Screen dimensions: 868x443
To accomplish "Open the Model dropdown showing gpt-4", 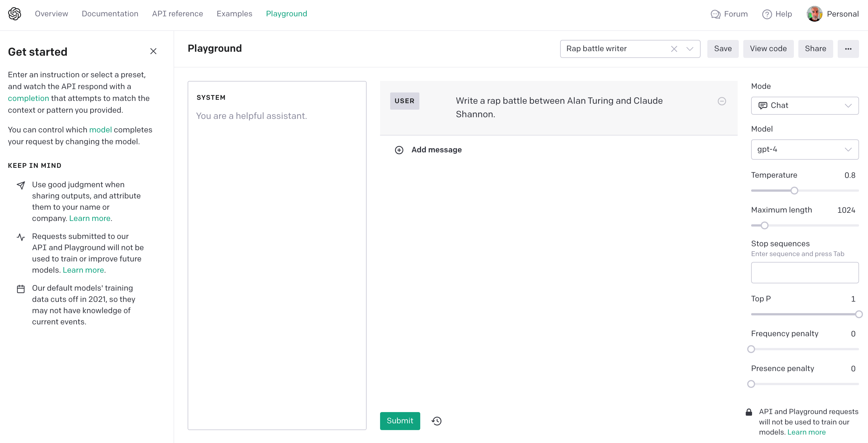I will click(x=804, y=149).
